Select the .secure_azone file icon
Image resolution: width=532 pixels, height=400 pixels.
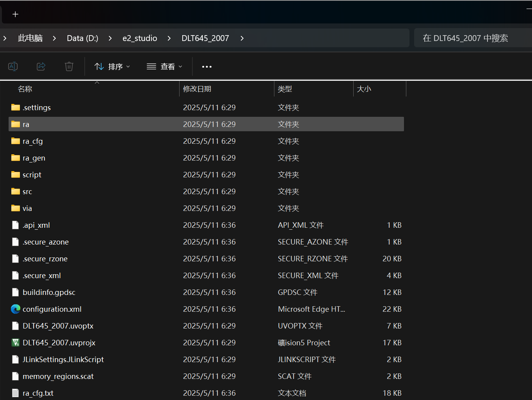pyautogui.click(x=16, y=242)
